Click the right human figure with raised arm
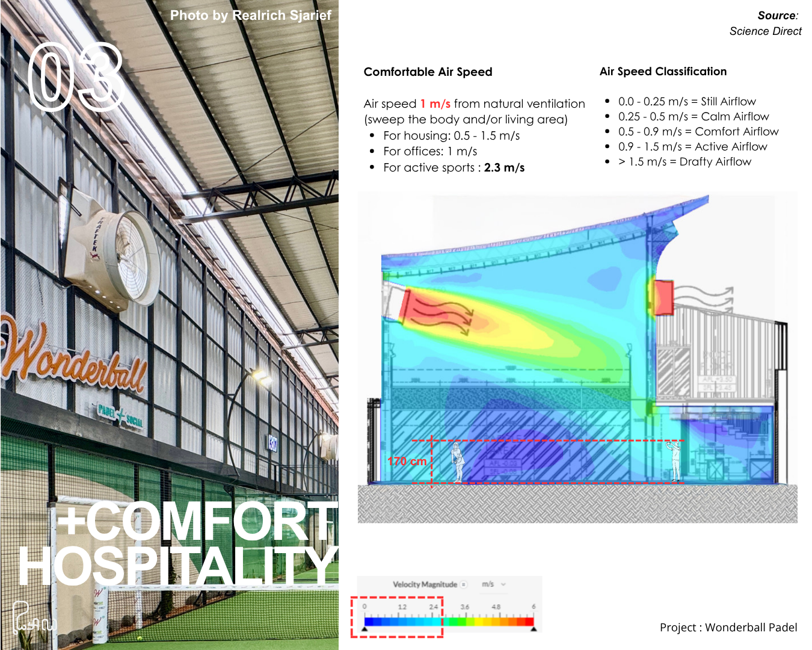The height and width of the screenshot is (650, 812). tap(675, 461)
